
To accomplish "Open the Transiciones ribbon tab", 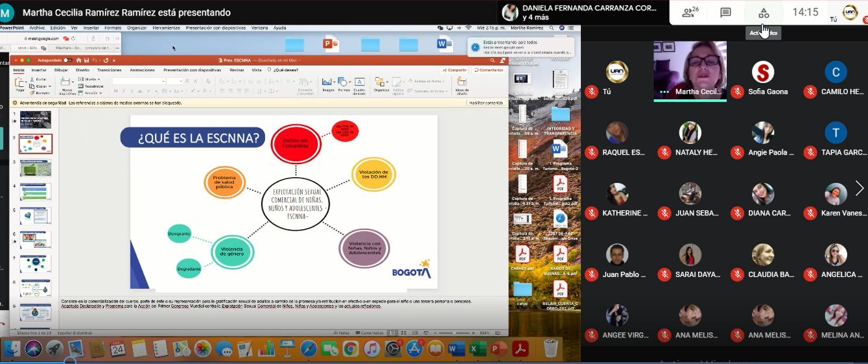I will pos(109,70).
